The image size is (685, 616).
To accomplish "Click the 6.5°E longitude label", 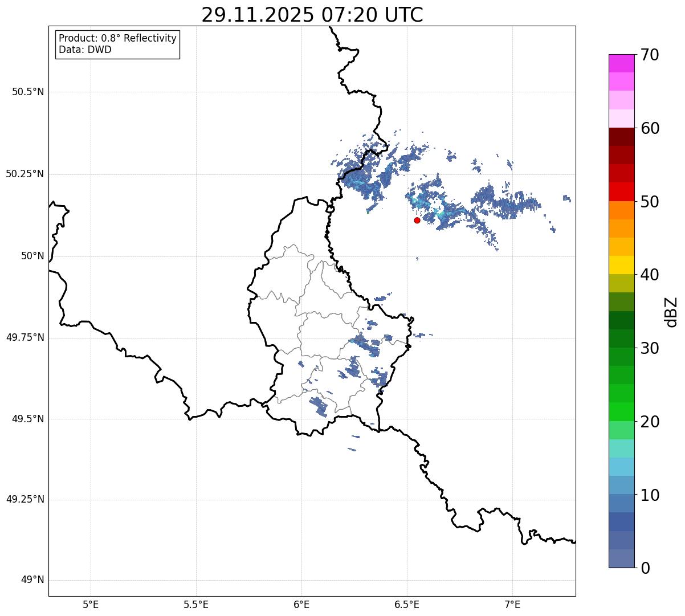I will pos(407,604).
